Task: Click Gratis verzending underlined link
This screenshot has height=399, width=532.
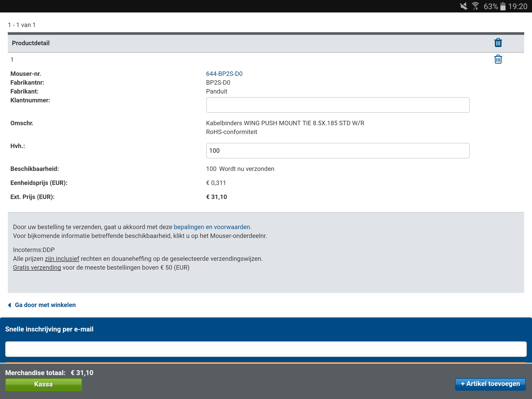Action: tap(37, 268)
